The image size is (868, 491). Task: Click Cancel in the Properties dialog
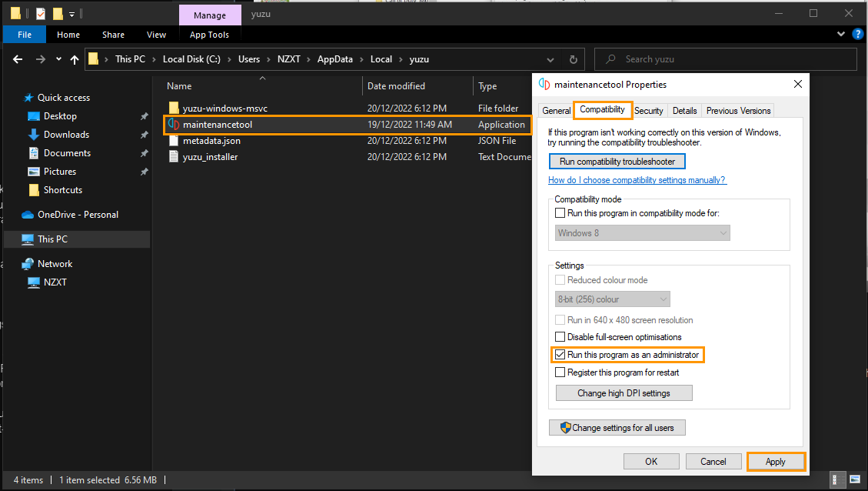(713, 462)
